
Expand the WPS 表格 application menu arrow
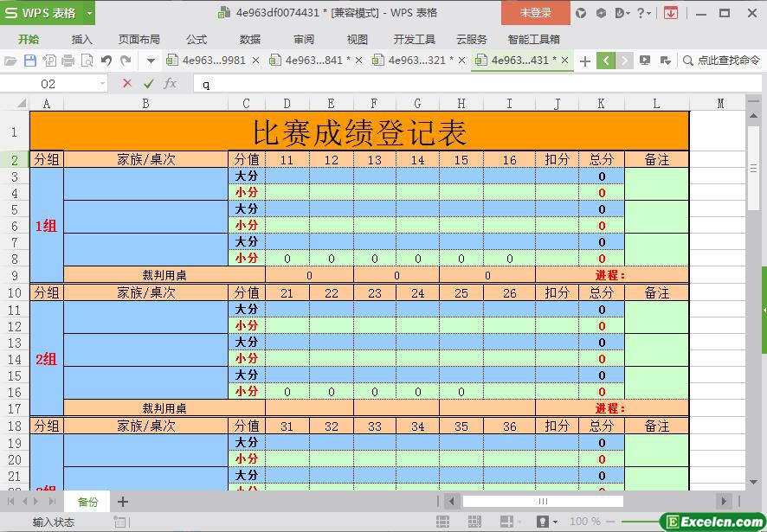(84, 13)
